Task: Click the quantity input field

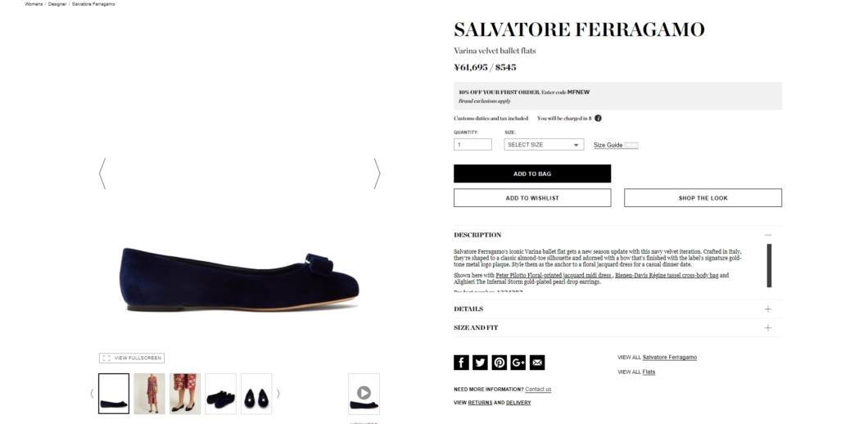Action: 472,144
